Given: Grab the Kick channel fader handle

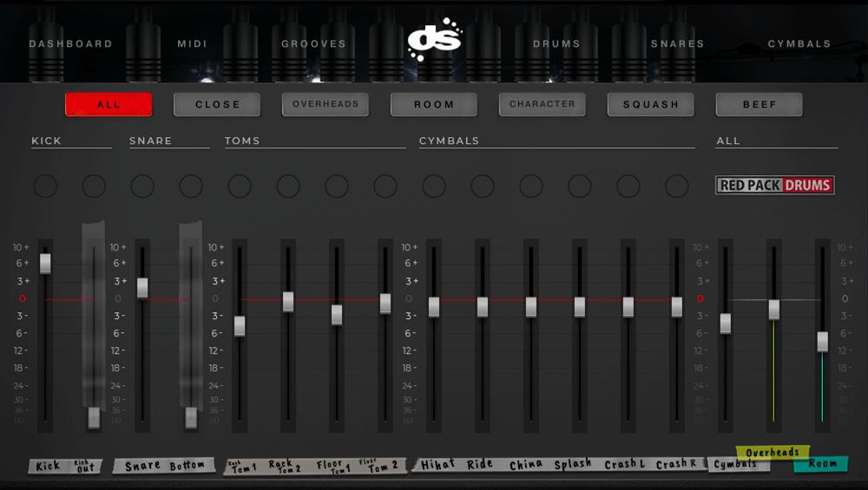Looking at the screenshot, I should pyautogui.click(x=45, y=264).
